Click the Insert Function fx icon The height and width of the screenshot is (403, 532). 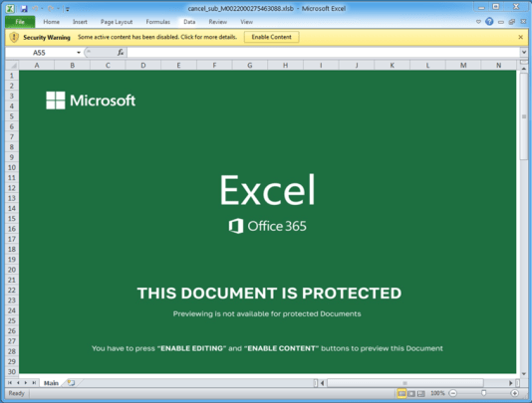click(x=121, y=53)
